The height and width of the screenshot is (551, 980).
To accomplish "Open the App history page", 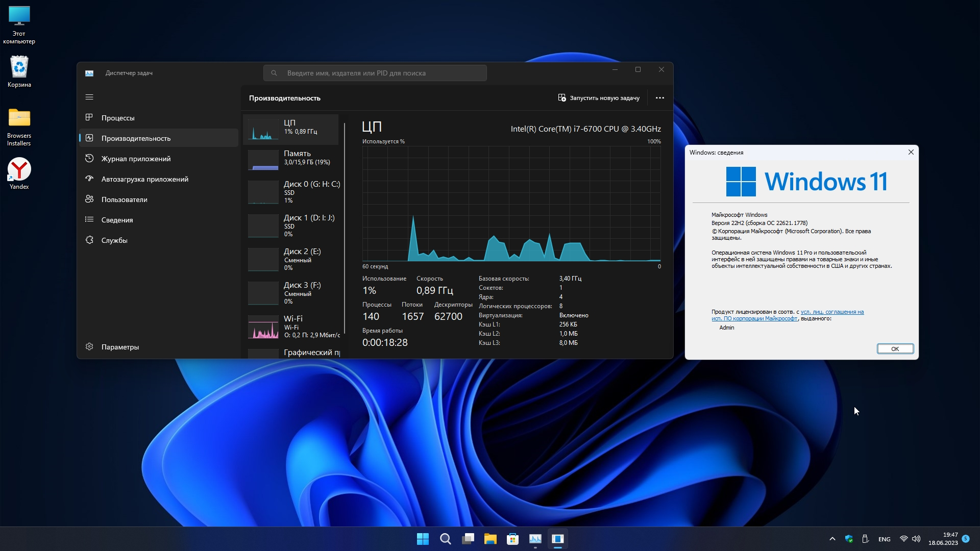I will click(136, 159).
